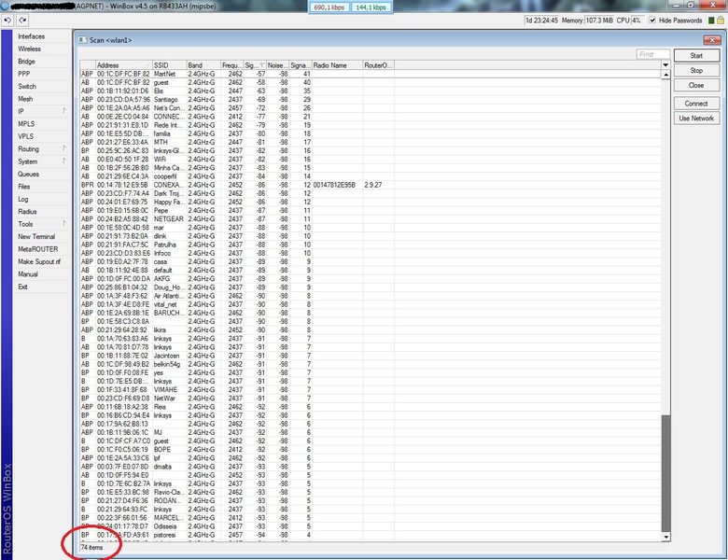The image size is (728, 560).
Task: Sort by Noise column header
Action: click(277, 65)
